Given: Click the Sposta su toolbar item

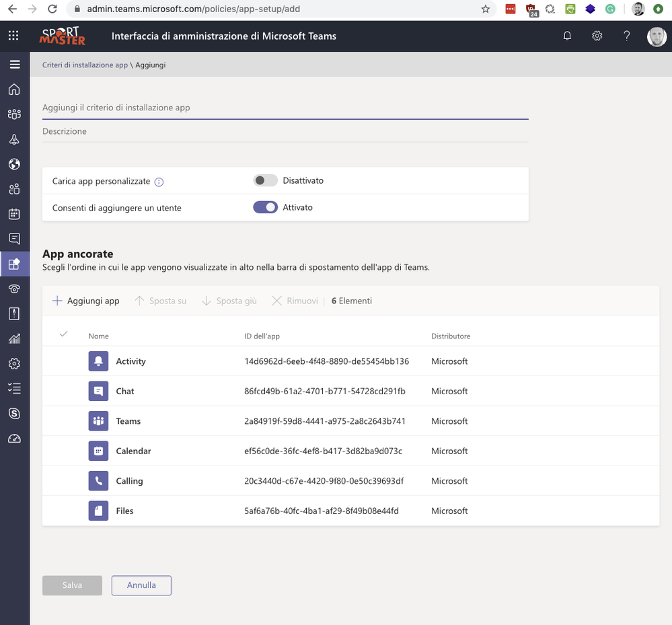Looking at the screenshot, I should pyautogui.click(x=160, y=301).
